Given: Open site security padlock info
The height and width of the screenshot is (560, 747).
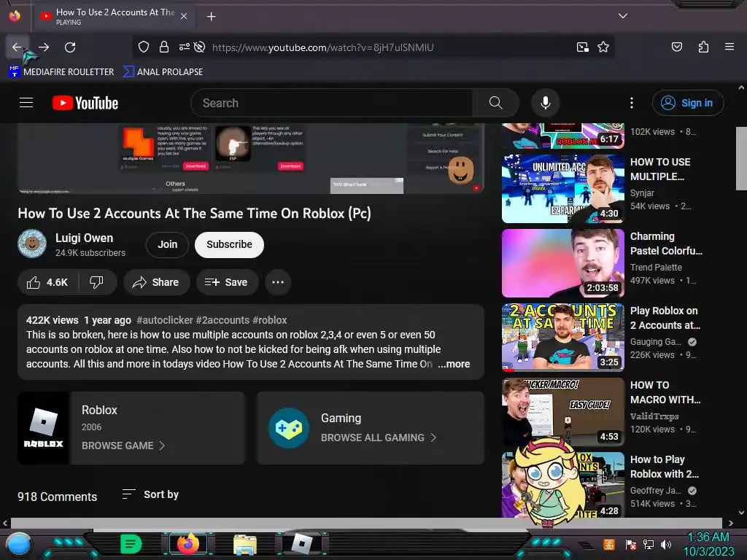Looking at the screenshot, I should pyautogui.click(x=164, y=47).
